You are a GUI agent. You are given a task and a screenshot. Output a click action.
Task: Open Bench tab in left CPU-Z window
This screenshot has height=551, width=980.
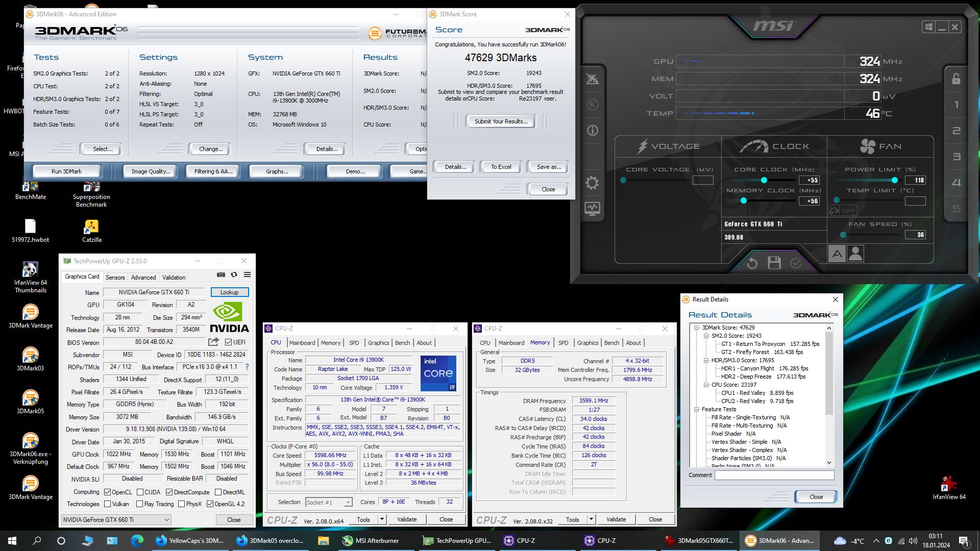[x=402, y=343]
